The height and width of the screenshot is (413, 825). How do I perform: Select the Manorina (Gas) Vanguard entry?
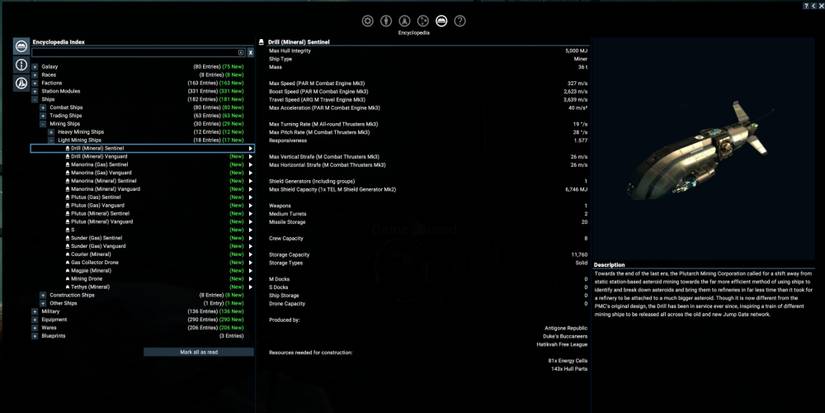tap(143, 173)
